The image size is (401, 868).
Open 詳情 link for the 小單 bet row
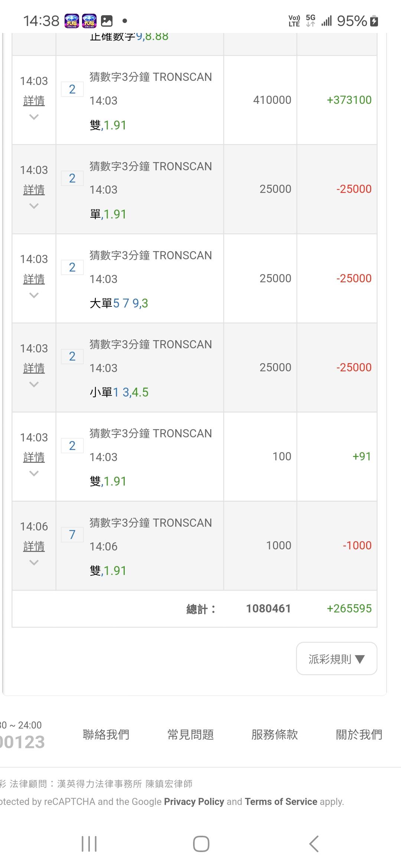pos(34,368)
